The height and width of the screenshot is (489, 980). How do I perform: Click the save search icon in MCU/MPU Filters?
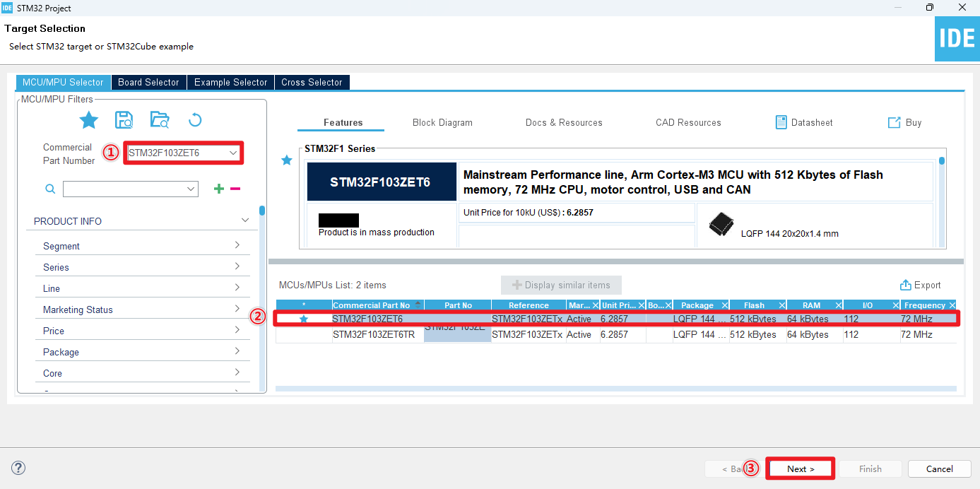coord(124,120)
